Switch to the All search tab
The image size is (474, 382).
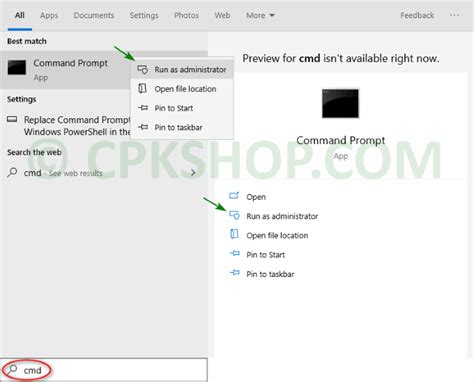(20, 15)
